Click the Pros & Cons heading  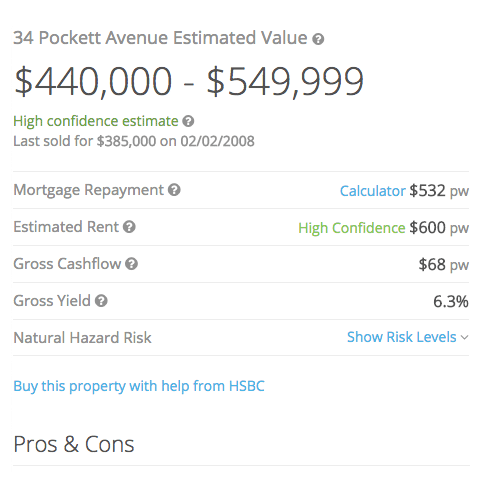pos(74,444)
